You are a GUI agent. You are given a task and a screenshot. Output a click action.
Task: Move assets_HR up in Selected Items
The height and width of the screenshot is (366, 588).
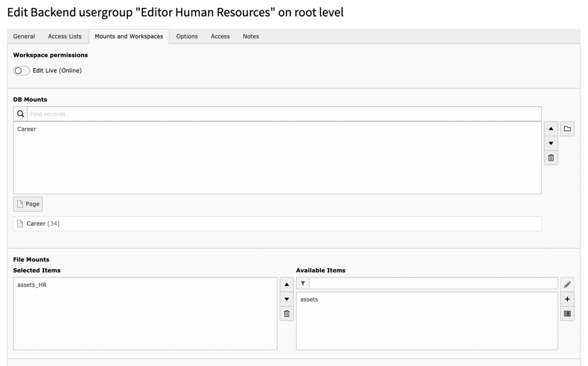coord(286,283)
